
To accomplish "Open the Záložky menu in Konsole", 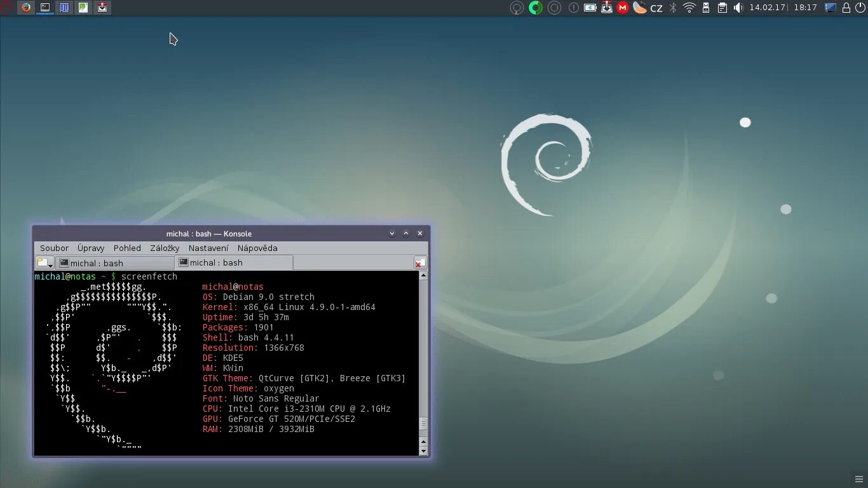I will [x=165, y=248].
